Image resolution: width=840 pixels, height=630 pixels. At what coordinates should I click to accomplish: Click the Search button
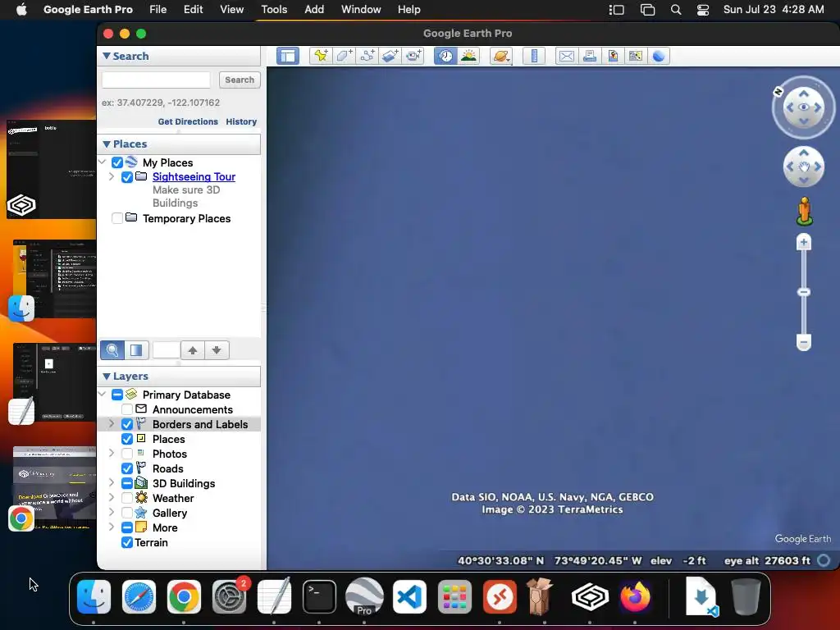(x=240, y=80)
